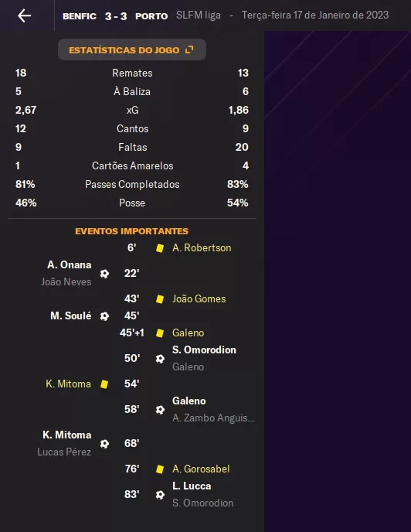411x532 pixels.
Task: Click the goal ball icon at 58'
Action: coord(160,410)
